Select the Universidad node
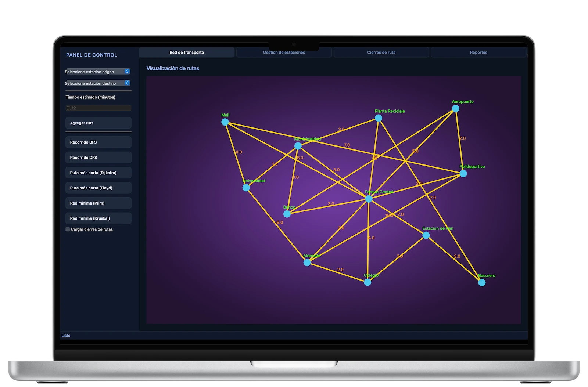Image resolution: width=588 pixels, height=387 pixels. [x=245, y=187]
